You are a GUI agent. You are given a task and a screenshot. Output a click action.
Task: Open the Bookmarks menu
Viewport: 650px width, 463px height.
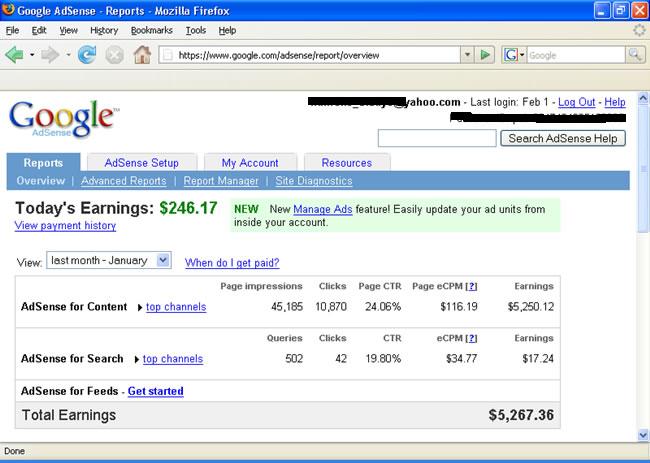pos(151,30)
